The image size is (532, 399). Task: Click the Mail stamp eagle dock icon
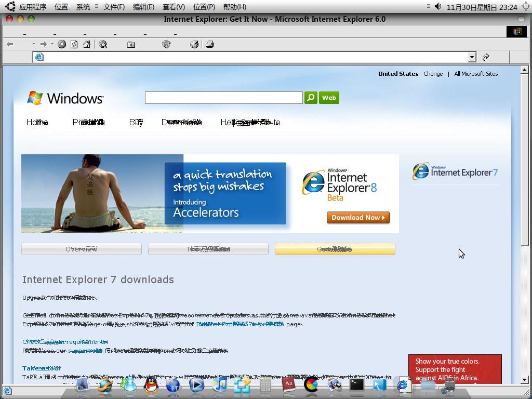click(x=82, y=385)
